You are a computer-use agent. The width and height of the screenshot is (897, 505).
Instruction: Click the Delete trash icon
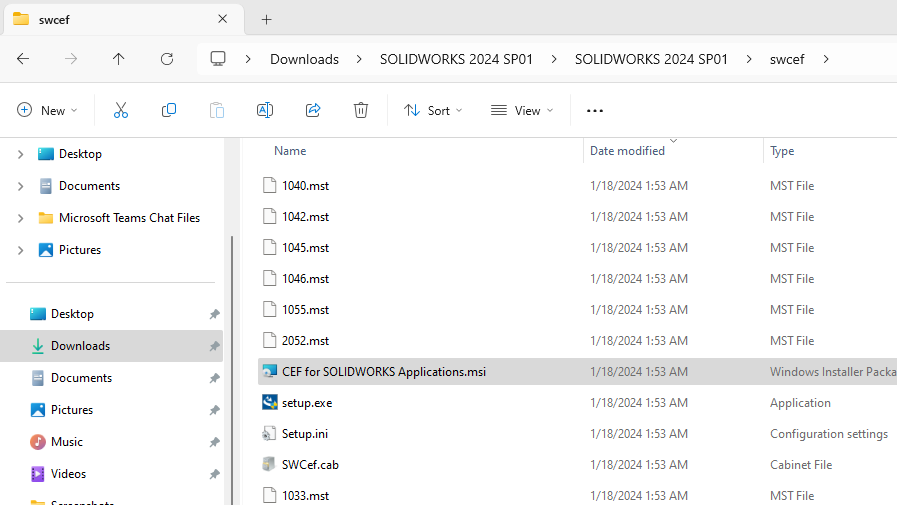[361, 110]
